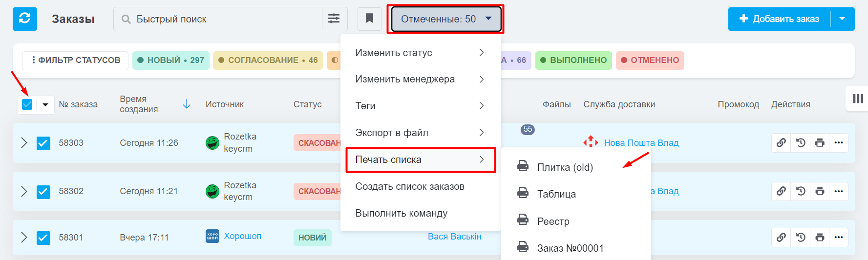The width and height of the screenshot is (868, 260).
Task: Click the green "ВЫПОЛНЕНО" status filter chip
Action: tap(573, 60)
